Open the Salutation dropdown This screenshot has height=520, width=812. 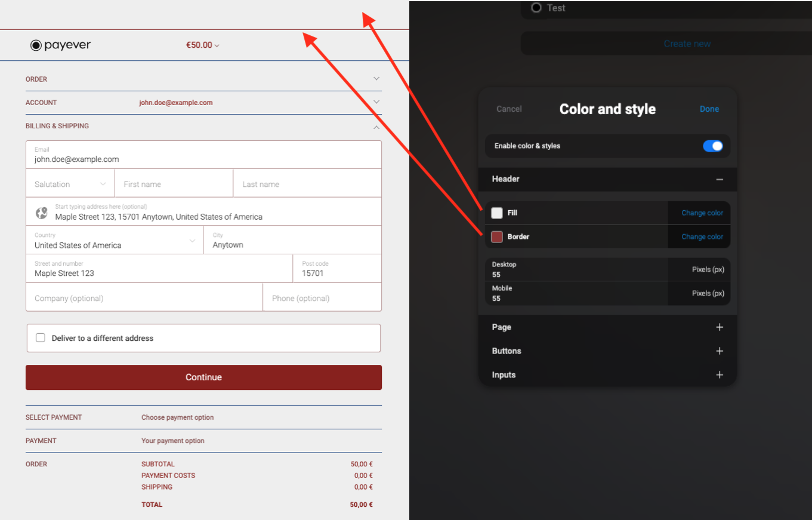point(70,183)
